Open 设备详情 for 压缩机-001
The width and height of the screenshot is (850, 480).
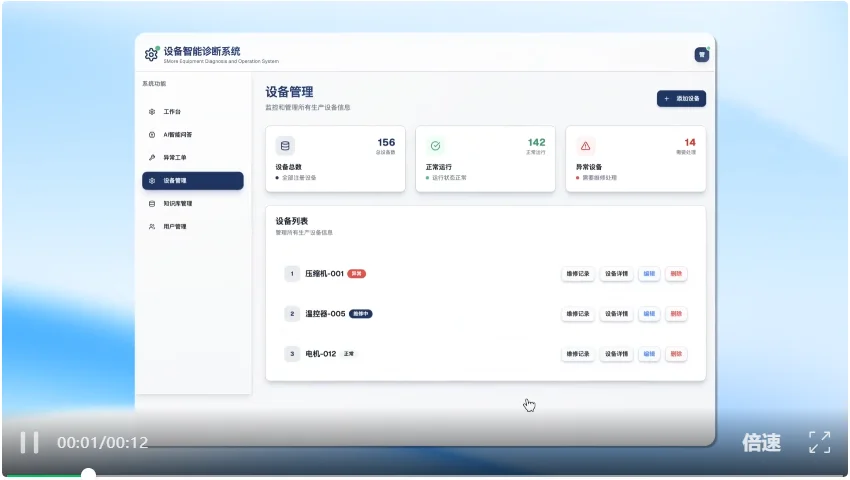616,273
